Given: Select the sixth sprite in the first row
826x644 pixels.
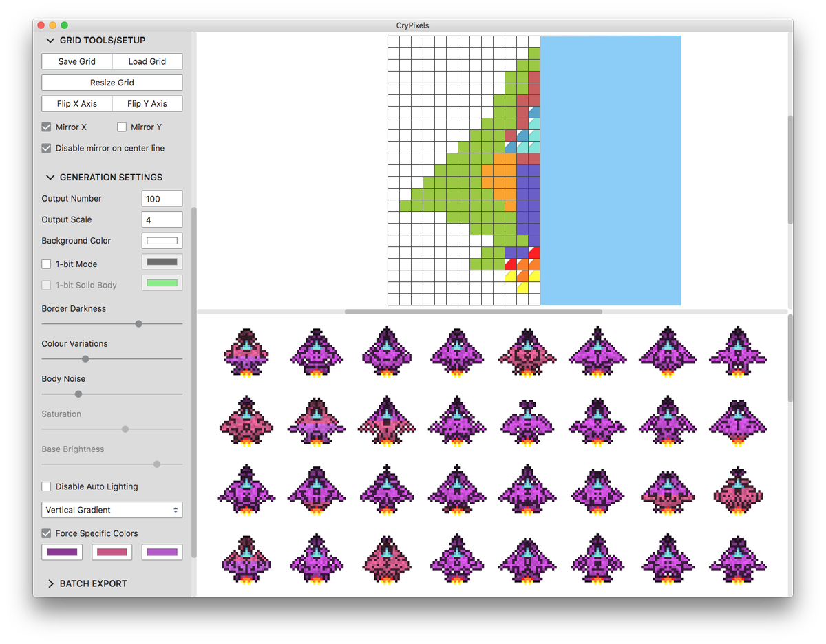Looking at the screenshot, I should click(x=597, y=353).
